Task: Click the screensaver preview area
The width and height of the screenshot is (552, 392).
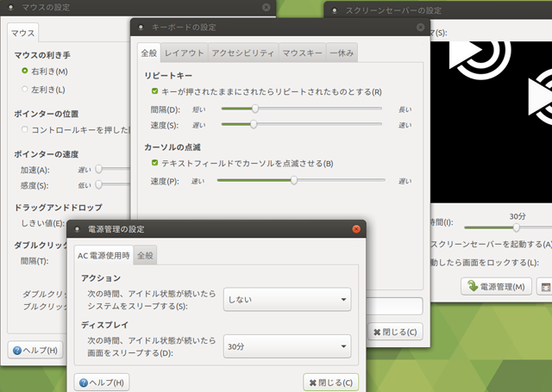Action: pos(492,112)
